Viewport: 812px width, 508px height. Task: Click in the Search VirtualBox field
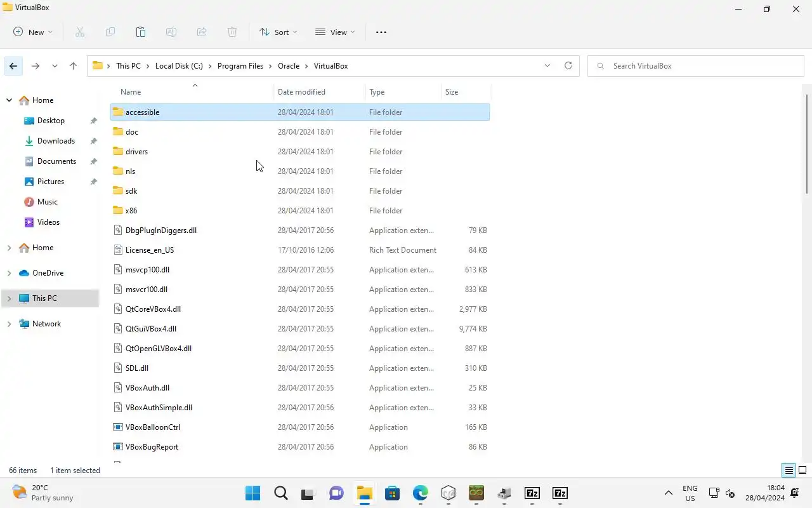696,65
